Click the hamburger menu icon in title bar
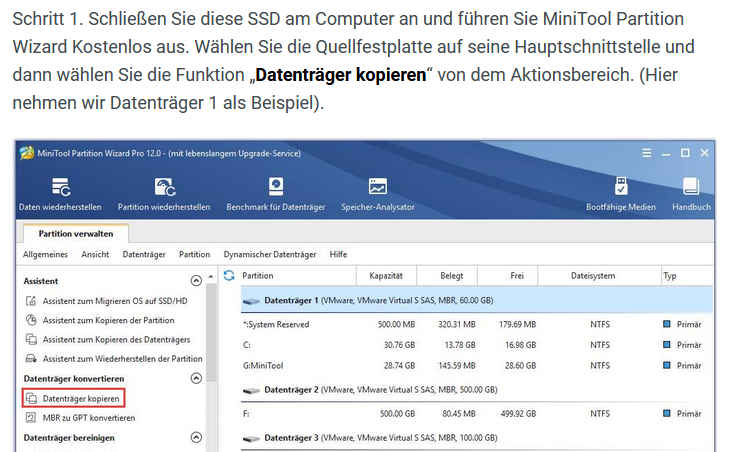 tap(647, 153)
